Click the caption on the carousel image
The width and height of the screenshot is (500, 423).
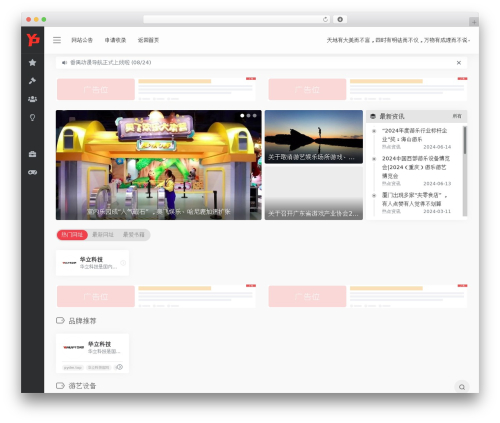coord(159,212)
